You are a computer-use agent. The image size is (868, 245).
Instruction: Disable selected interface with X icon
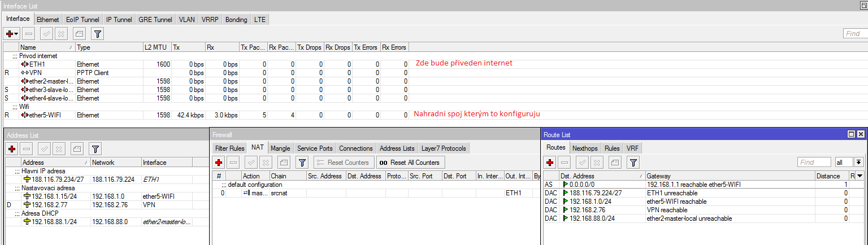click(62, 34)
